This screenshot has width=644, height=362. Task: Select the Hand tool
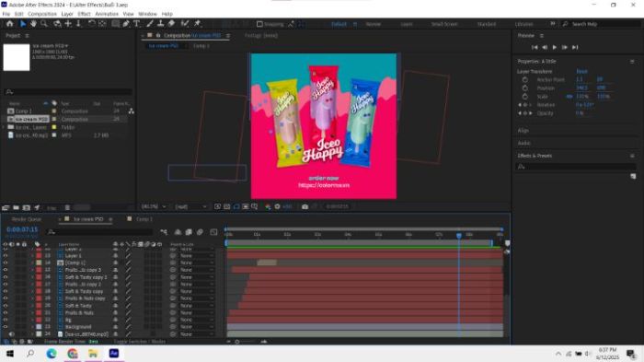coord(33,24)
